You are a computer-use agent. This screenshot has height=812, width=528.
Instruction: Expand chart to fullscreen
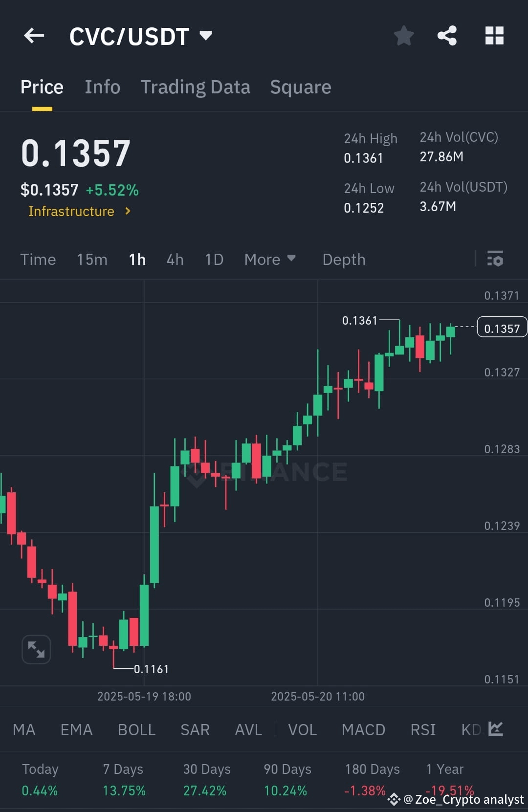36,649
